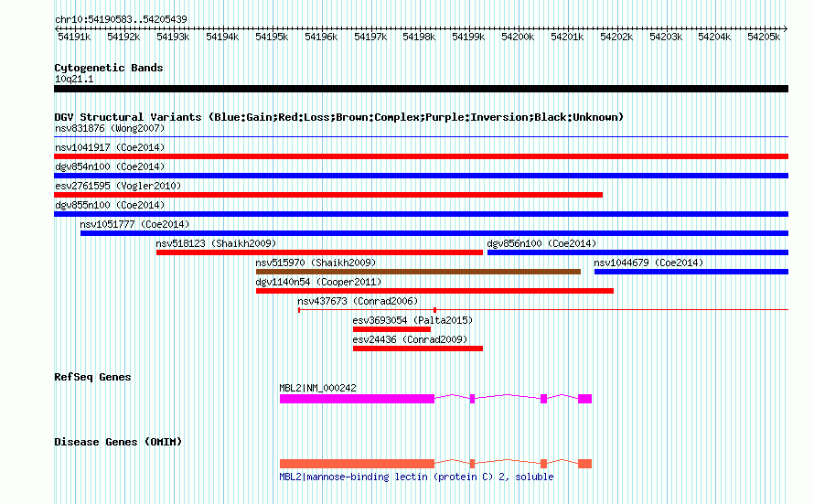Click the blue dgv854n100 gain bar
This screenshot has width=814, height=504.
[x=421, y=176]
